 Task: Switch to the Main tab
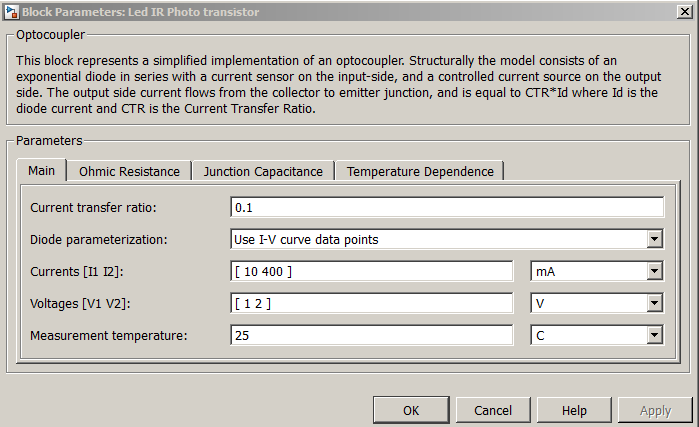coord(41,170)
